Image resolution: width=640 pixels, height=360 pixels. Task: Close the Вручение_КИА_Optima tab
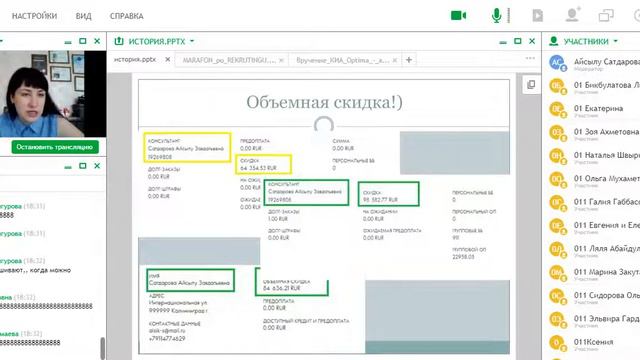[x=395, y=60]
